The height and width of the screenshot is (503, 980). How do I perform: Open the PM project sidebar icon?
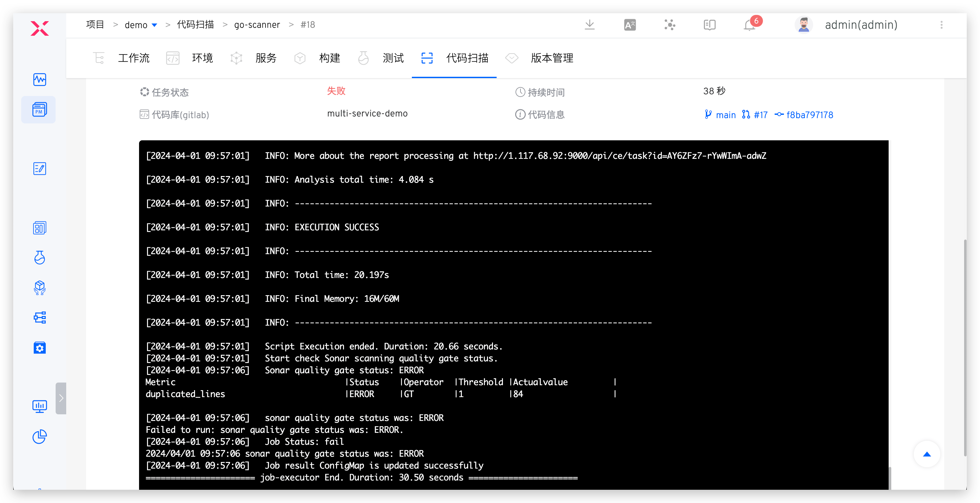39,110
